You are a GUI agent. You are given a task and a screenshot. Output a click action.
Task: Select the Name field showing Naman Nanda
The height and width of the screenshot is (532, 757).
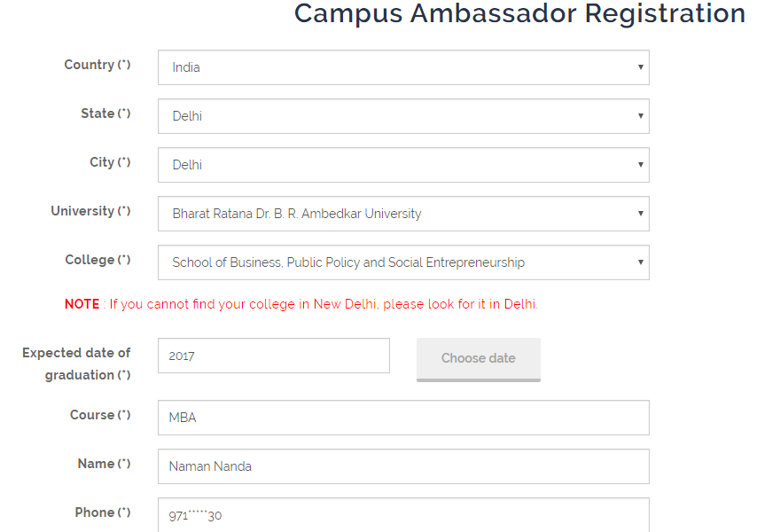pyautogui.click(x=403, y=465)
